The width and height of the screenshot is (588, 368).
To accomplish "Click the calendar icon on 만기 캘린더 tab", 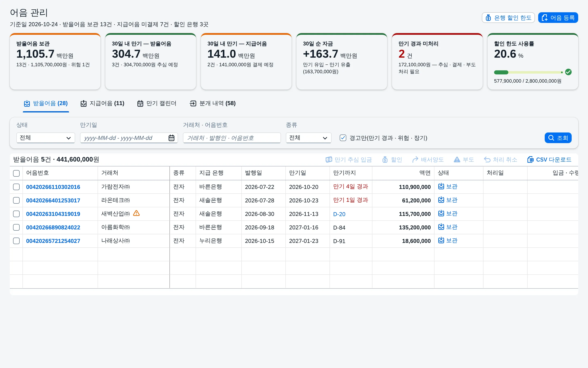I will pos(140,103).
